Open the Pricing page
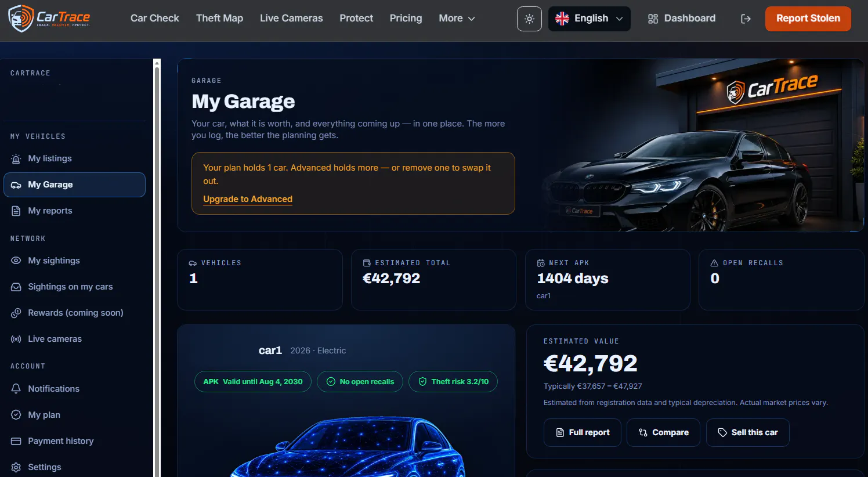 [406, 19]
